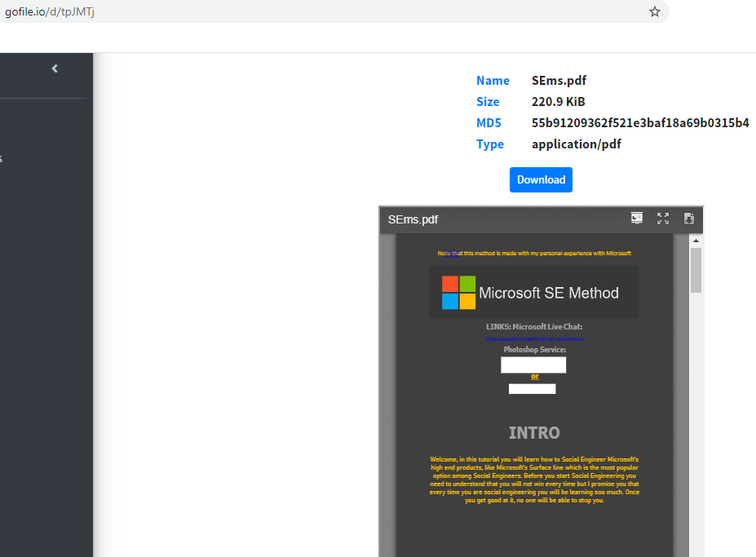The image size is (756, 557).
Task: Open presentation mode in the PDF viewer
Action: (x=636, y=219)
